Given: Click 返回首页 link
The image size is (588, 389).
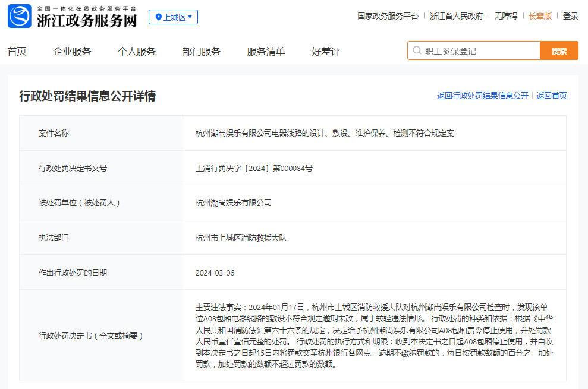Looking at the screenshot, I should [551, 96].
